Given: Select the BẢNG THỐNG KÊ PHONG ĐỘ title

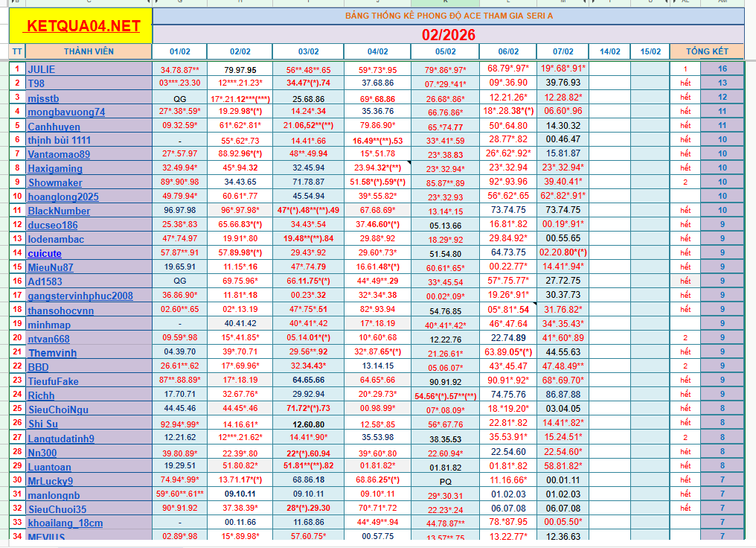Looking at the screenshot, I should [449, 16].
